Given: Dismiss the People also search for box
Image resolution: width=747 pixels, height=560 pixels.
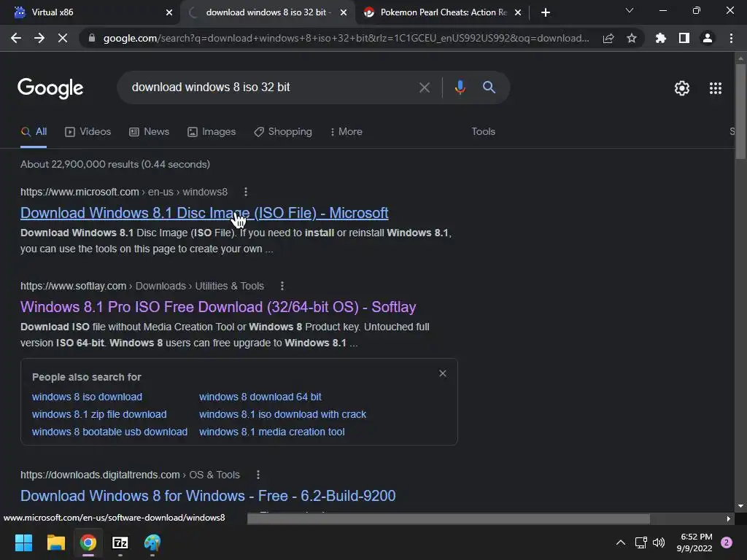Looking at the screenshot, I should click(x=443, y=373).
